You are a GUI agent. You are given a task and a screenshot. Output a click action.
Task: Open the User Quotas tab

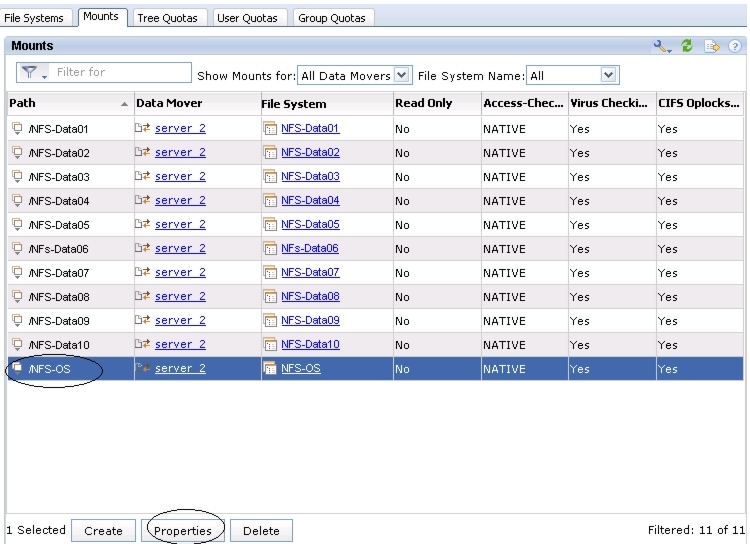click(247, 18)
